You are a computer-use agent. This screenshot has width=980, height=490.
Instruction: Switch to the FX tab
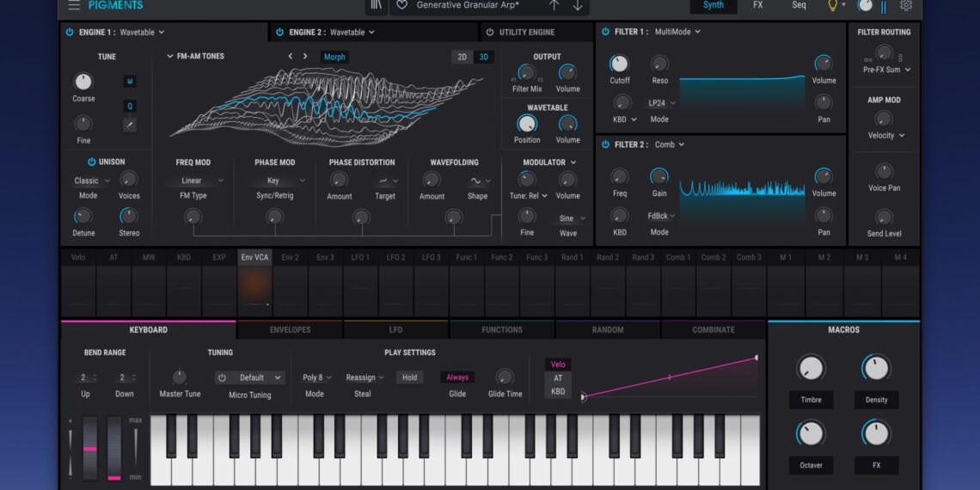[757, 5]
